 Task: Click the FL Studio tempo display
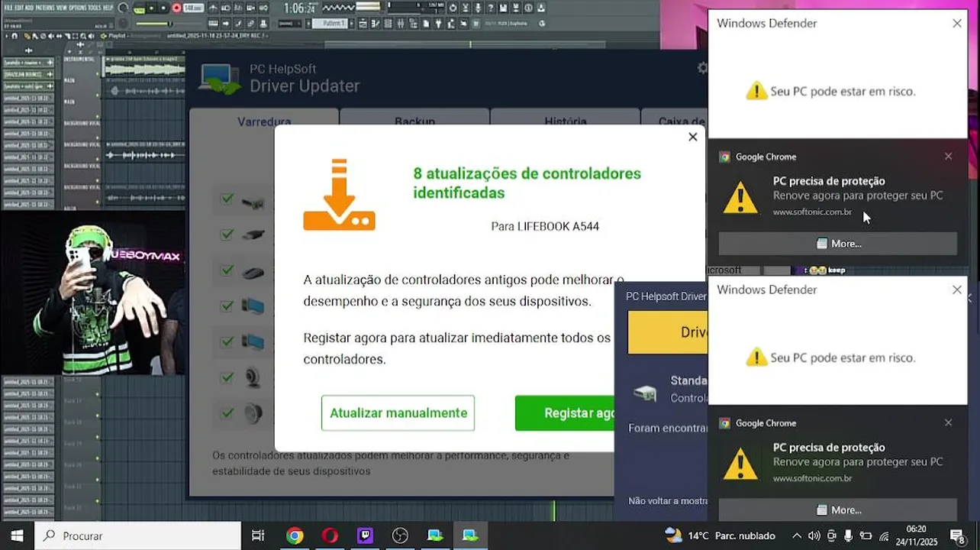(194, 8)
